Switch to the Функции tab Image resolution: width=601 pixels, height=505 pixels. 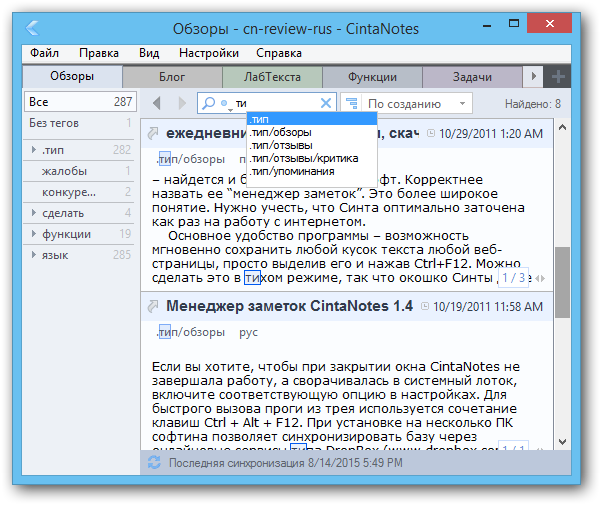(x=372, y=77)
